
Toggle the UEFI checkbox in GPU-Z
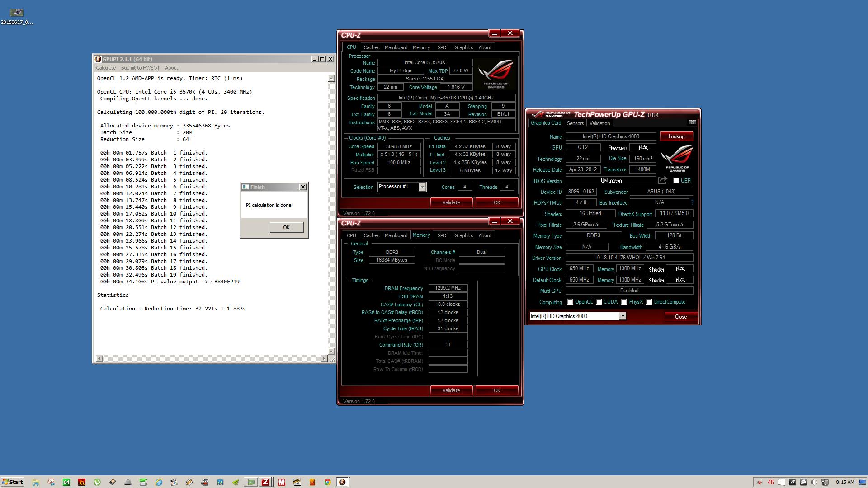click(x=675, y=181)
